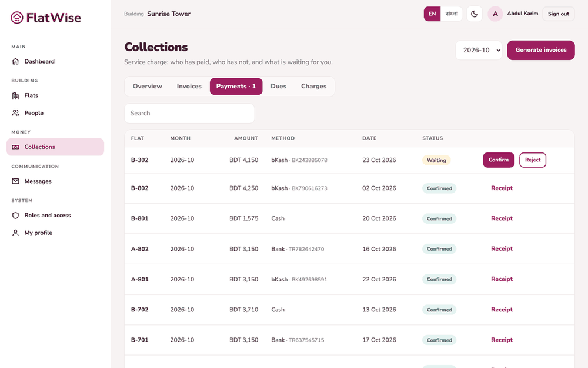
Task: Click the STATUS column header
Action: tap(432, 138)
